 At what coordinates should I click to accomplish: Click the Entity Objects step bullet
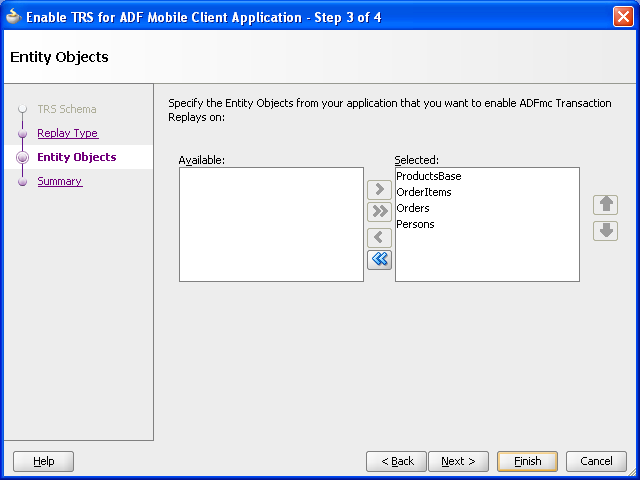22,158
